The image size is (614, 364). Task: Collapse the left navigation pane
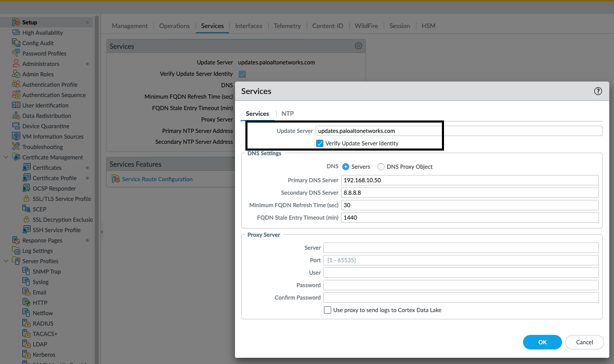pyautogui.click(x=102, y=231)
